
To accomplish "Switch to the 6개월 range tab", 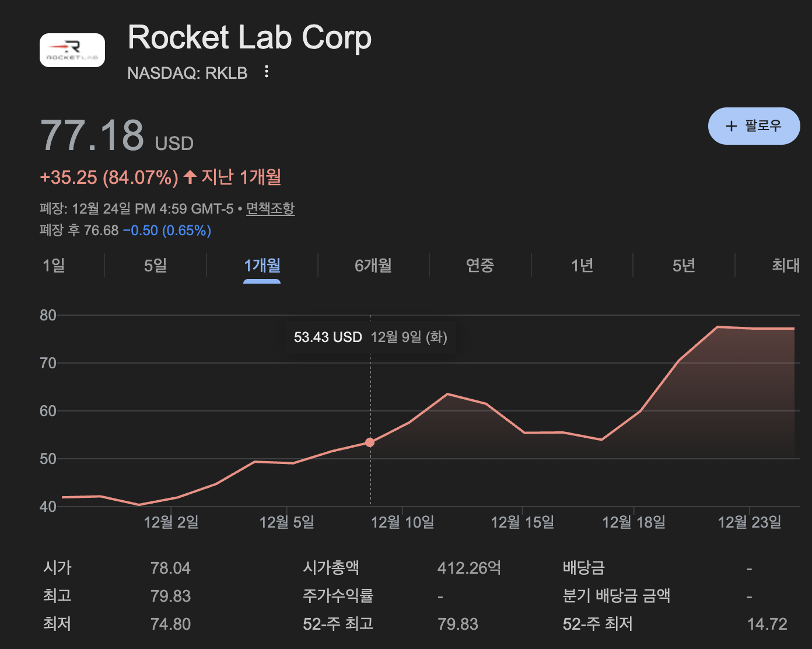I will 373,266.
